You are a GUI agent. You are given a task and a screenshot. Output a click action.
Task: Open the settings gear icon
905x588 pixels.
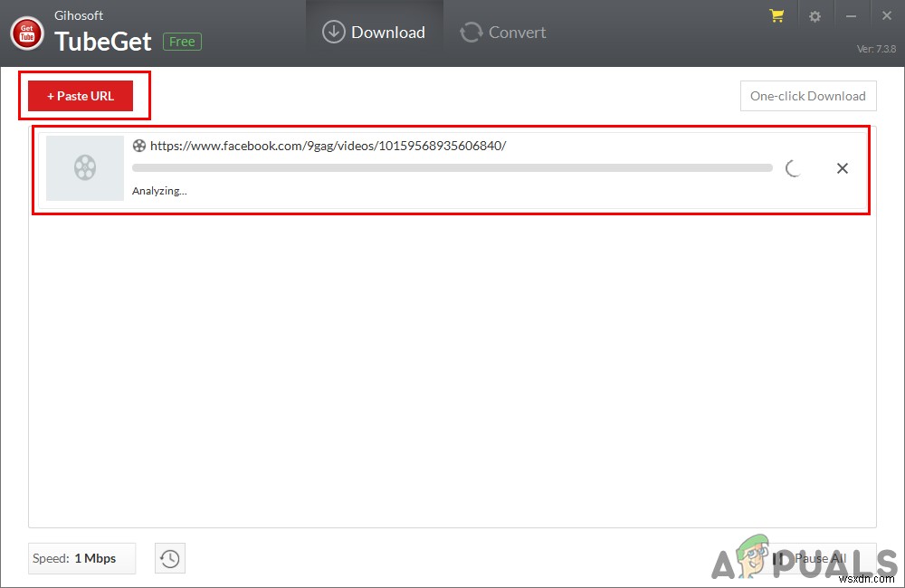(x=814, y=15)
